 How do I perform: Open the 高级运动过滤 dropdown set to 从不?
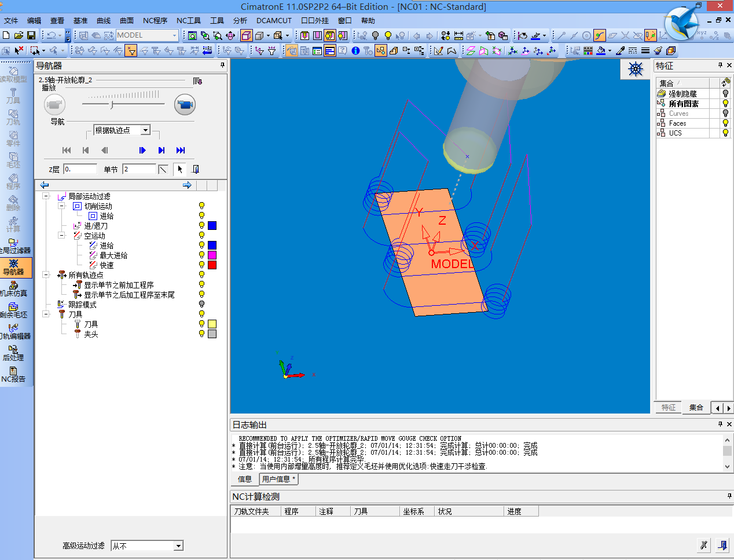point(146,546)
